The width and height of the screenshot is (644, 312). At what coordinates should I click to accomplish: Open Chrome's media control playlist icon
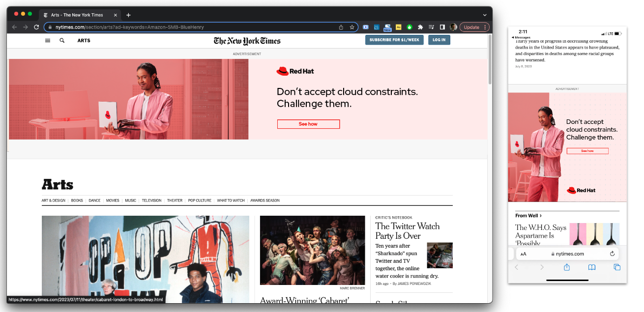click(431, 27)
